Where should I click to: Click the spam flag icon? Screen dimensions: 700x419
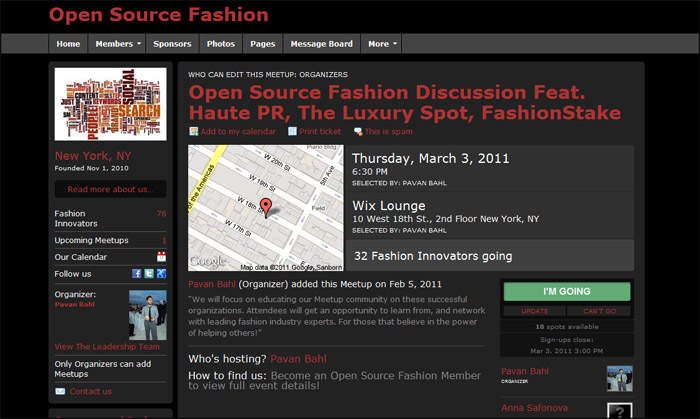point(358,131)
